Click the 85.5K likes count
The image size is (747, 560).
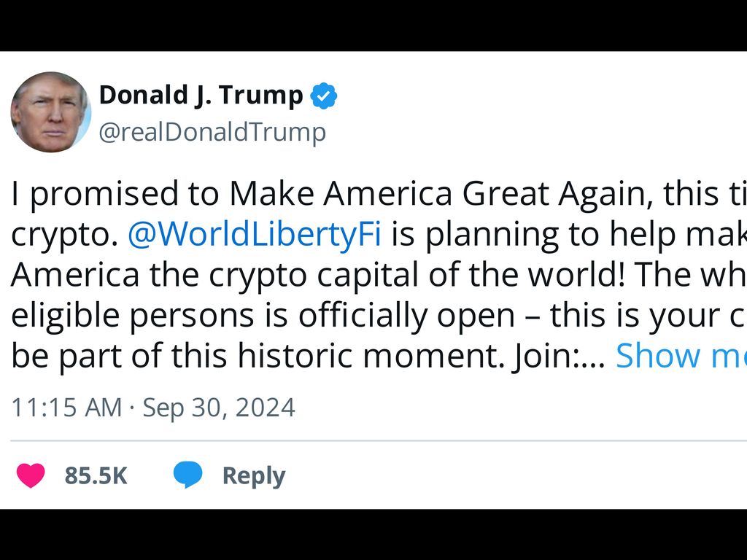click(96, 476)
